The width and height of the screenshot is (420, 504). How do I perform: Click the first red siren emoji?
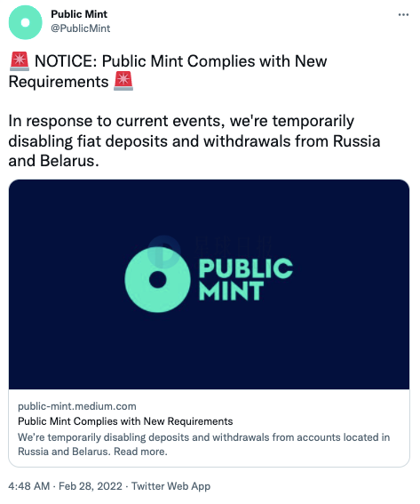tap(20, 61)
